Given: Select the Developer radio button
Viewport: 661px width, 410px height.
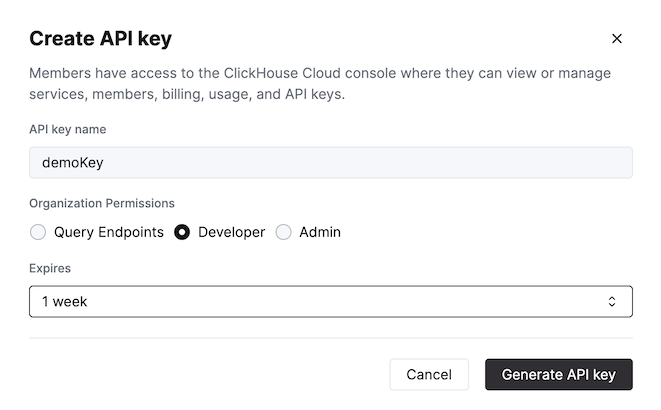Looking at the screenshot, I should (x=182, y=232).
